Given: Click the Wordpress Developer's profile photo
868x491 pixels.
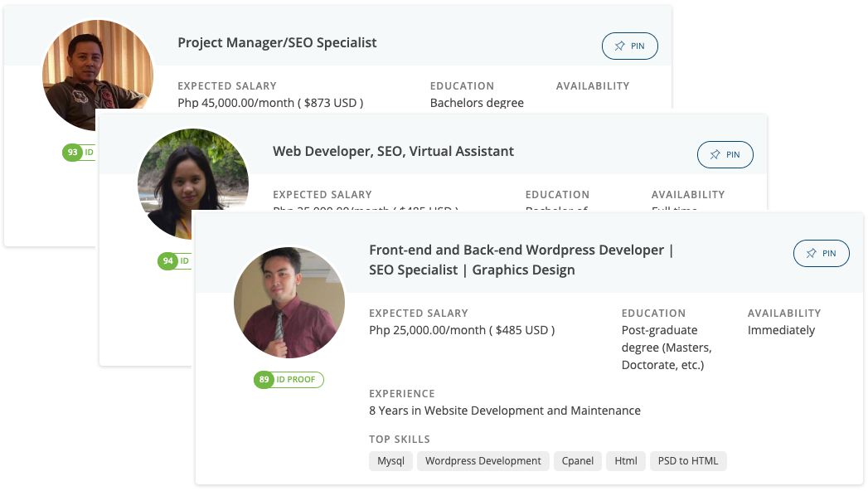Looking at the screenshot, I should tap(289, 302).
